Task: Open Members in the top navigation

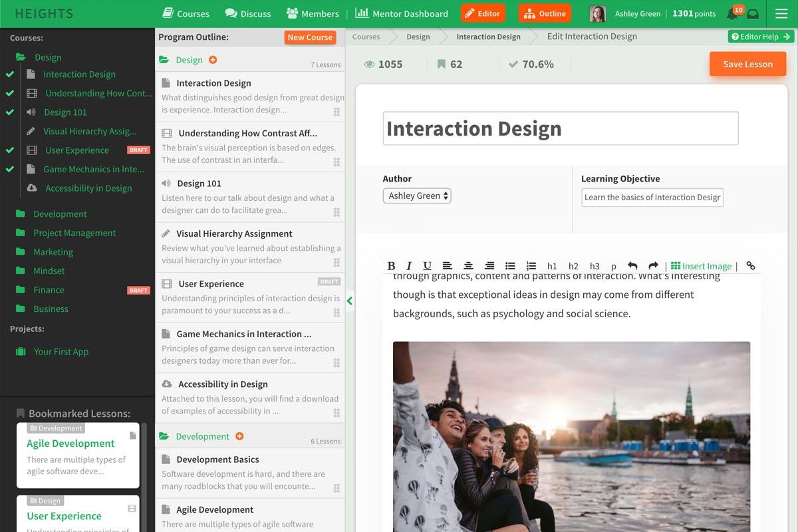Action: point(313,13)
